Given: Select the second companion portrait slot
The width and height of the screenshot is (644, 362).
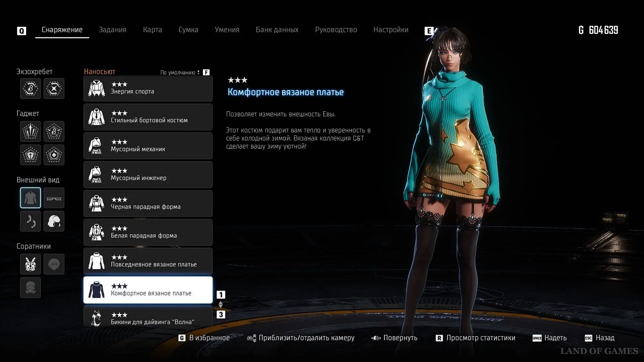Looking at the screenshot, I should pos(54,264).
